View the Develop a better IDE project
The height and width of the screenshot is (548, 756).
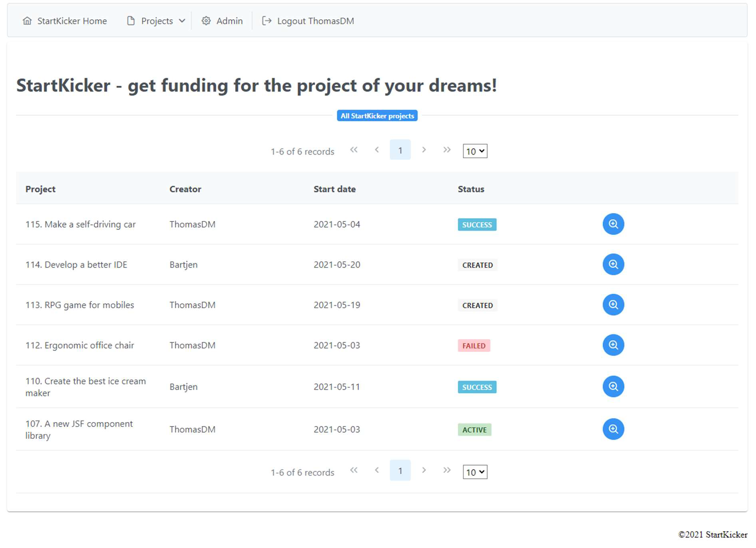click(613, 265)
